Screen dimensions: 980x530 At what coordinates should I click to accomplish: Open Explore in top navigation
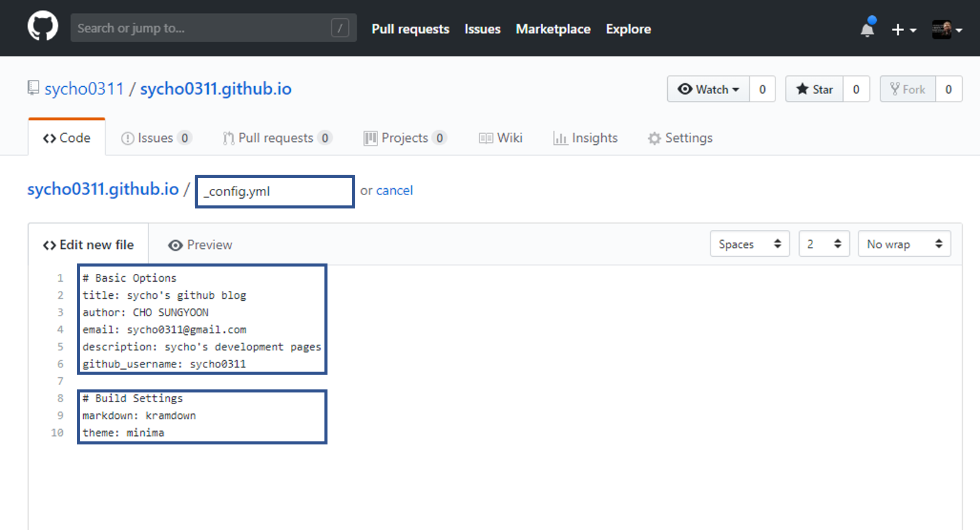coord(628,29)
